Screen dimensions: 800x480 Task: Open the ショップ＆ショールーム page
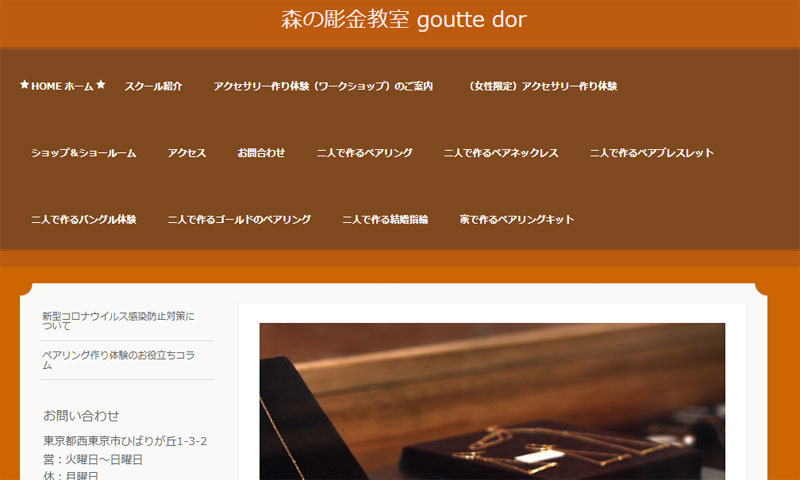tap(84, 153)
